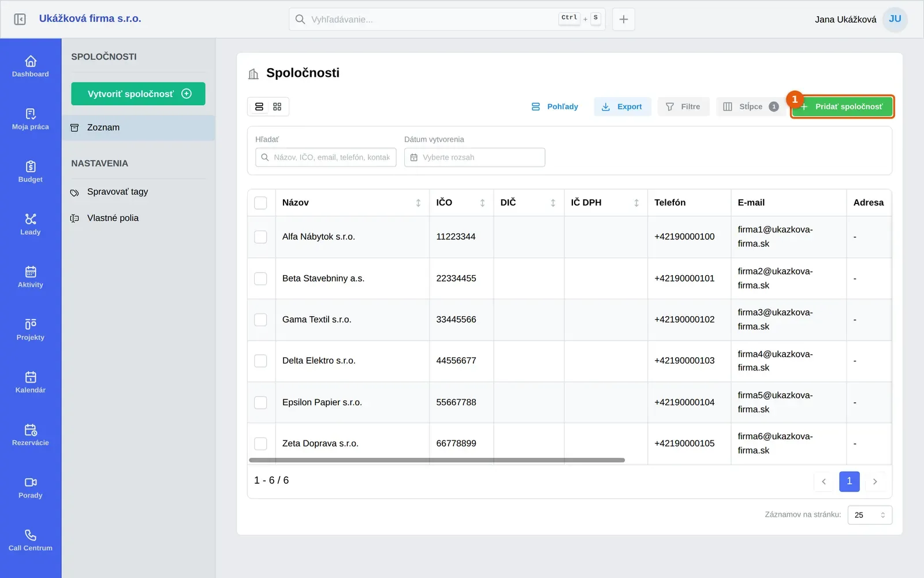Image resolution: width=924 pixels, height=578 pixels.
Task: Open the Kalendár module
Action: tap(31, 382)
